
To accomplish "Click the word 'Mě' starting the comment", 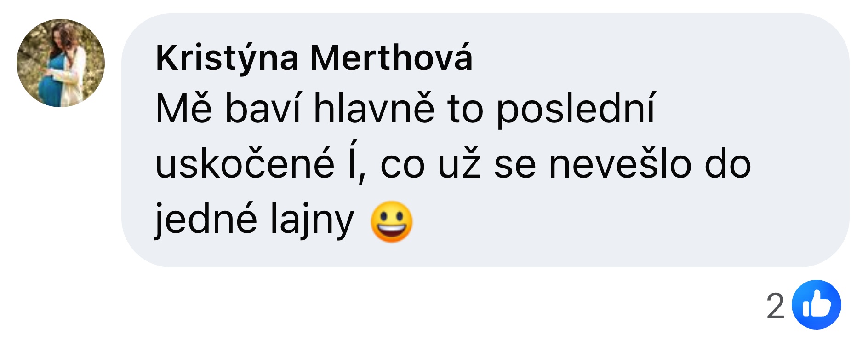I will 184,109.
